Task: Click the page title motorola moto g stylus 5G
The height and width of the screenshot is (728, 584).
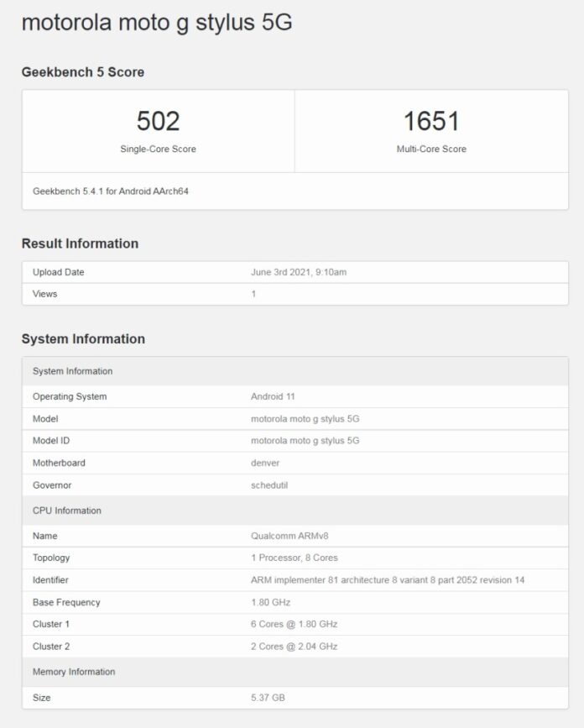Action: point(157,23)
